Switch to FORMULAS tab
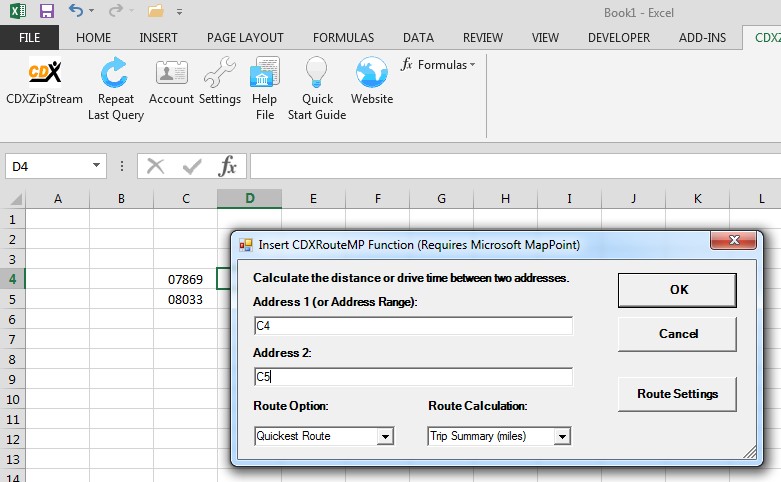Image resolution: width=781 pixels, height=482 pixels. point(343,38)
